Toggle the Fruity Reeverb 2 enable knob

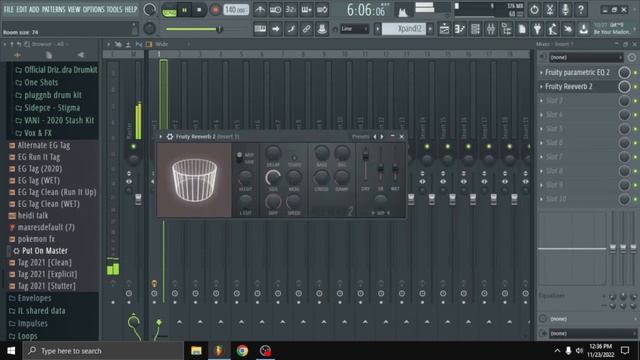(x=624, y=87)
